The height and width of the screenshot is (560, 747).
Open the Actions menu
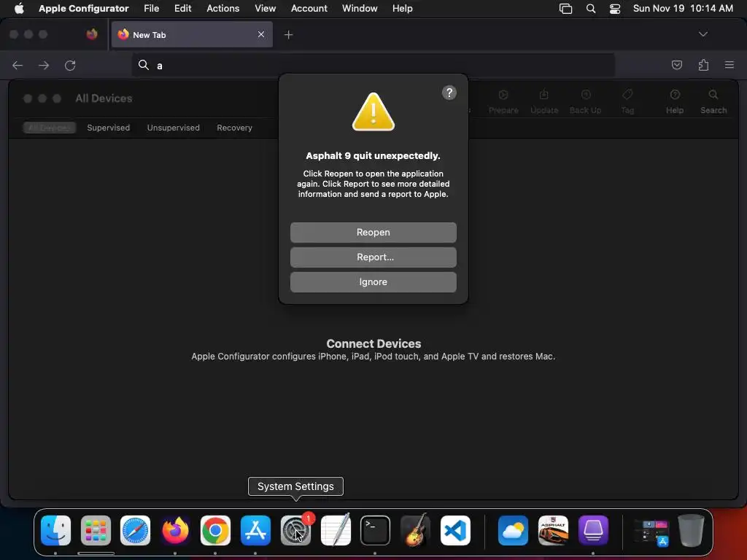tap(222, 8)
